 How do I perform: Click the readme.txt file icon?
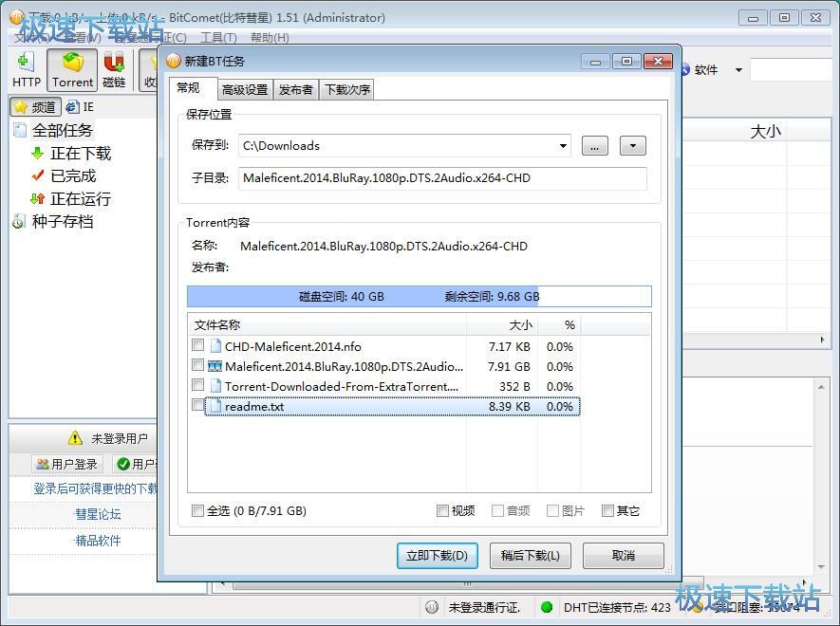point(215,406)
